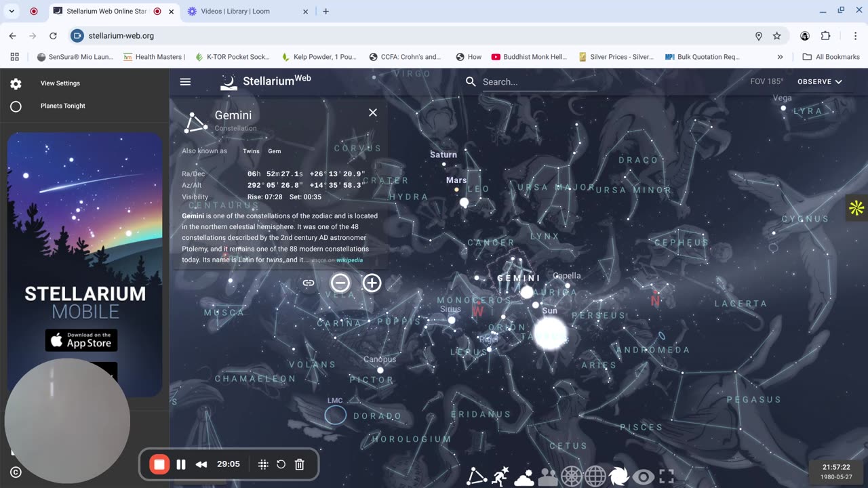This screenshot has height=488, width=868.
Task: Open All Bookmarks folder
Action: pyautogui.click(x=831, y=57)
